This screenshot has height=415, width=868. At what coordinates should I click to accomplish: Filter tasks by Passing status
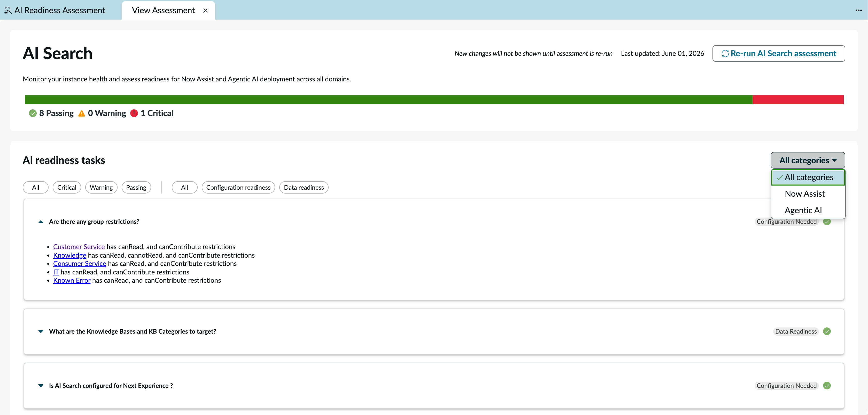(x=136, y=187)
